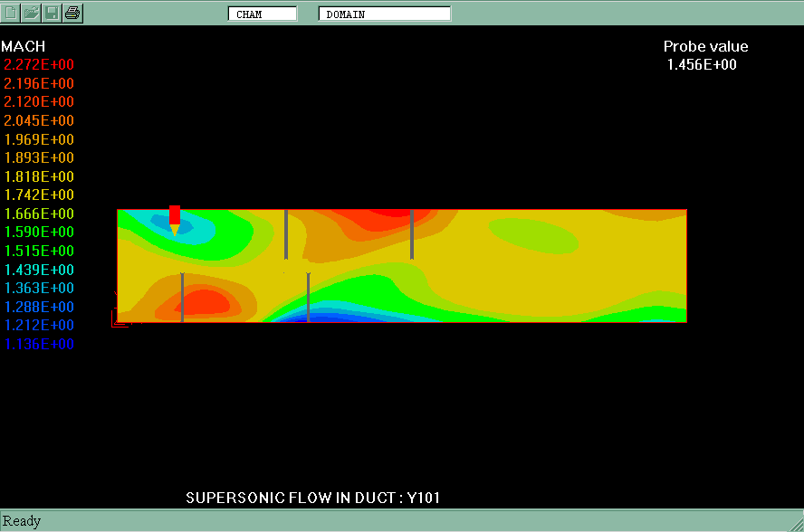
Task: Click the New file toolbar icon
Action: tap(12, 13)
